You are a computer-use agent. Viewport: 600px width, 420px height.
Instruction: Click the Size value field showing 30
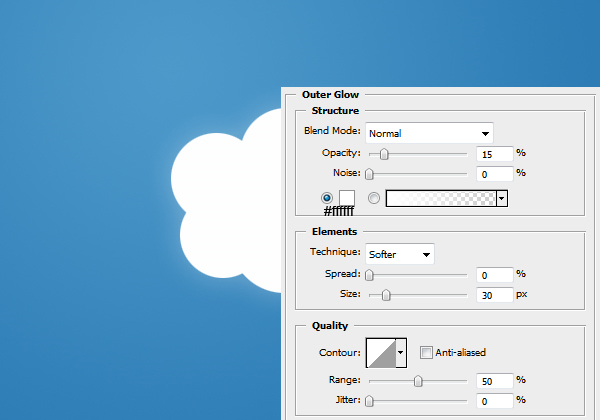[x=494, y=295]
